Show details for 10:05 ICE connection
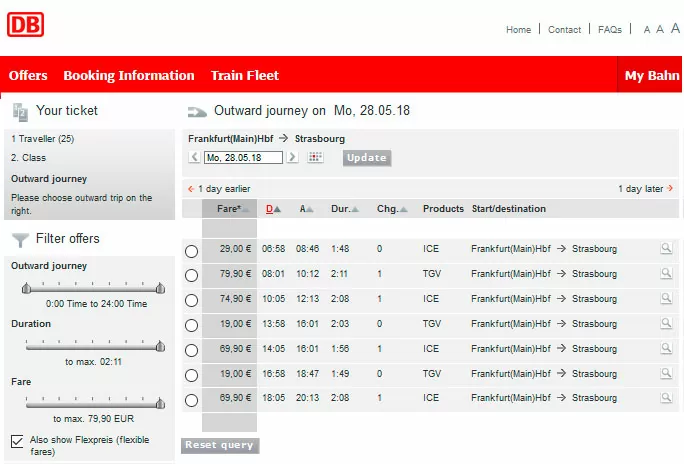The image size is (684, 464). coord(666,298)
